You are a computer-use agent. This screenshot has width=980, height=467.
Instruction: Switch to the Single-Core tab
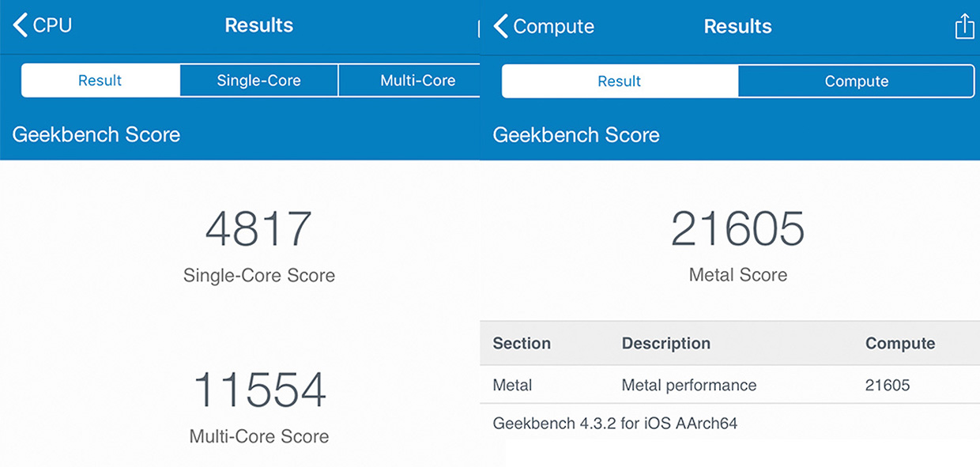point(259,81)
